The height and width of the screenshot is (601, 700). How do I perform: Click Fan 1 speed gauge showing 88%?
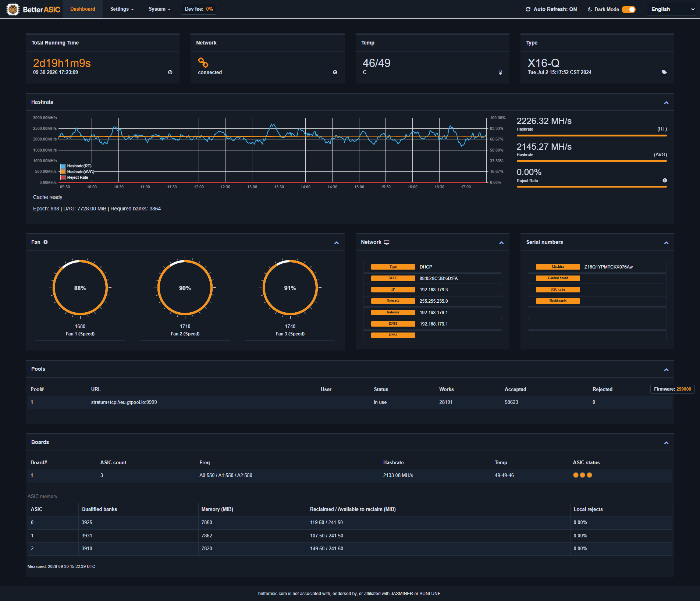coord(80,288)
